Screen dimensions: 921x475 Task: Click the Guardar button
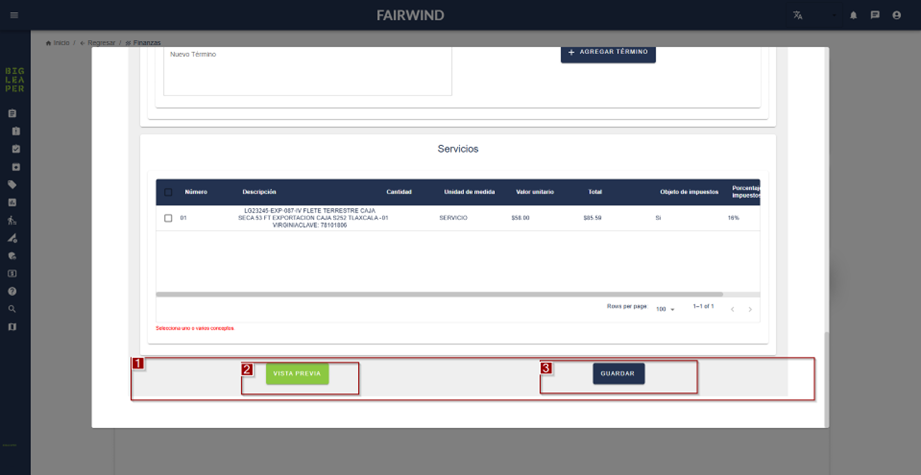click(619, 374)
